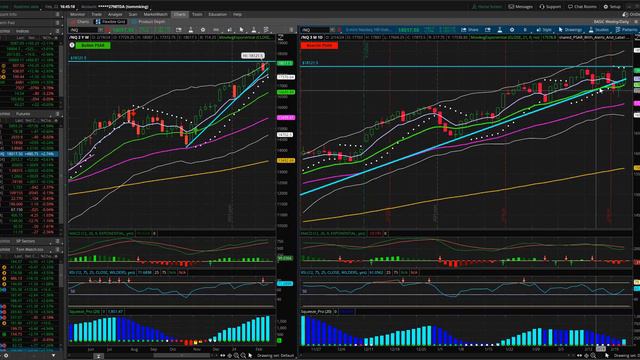Click the Squeeze_Pro study label on left chart
The width and height of the screenshot is (640, 360).
point(84,311)
